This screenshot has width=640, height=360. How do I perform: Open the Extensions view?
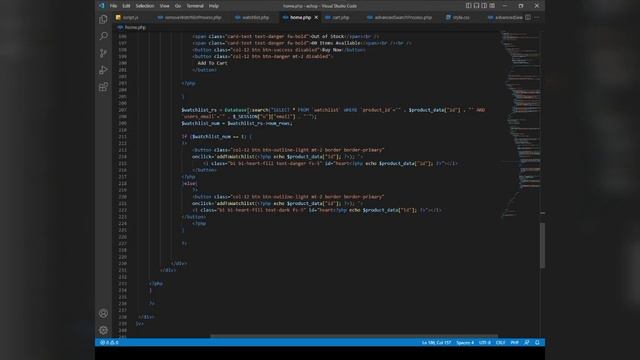point(103,87)
